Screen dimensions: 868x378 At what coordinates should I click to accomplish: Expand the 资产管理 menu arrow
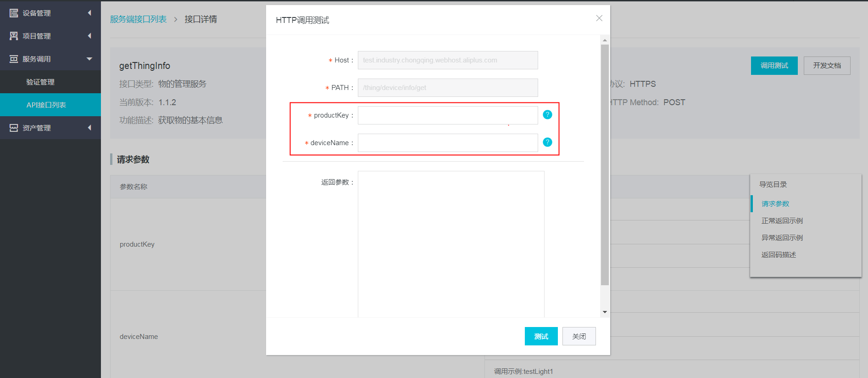pyautogui.click(x=89, y=128)
